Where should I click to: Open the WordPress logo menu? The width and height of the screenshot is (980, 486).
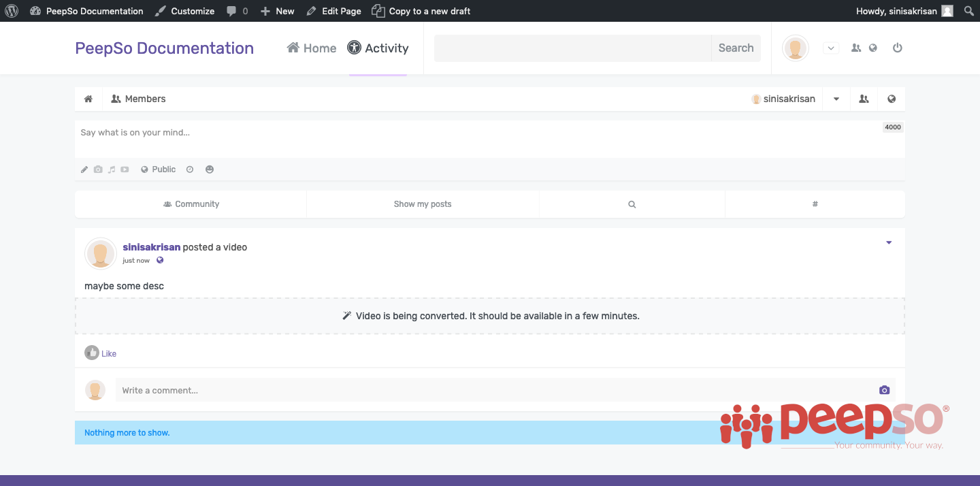(12, 11)
